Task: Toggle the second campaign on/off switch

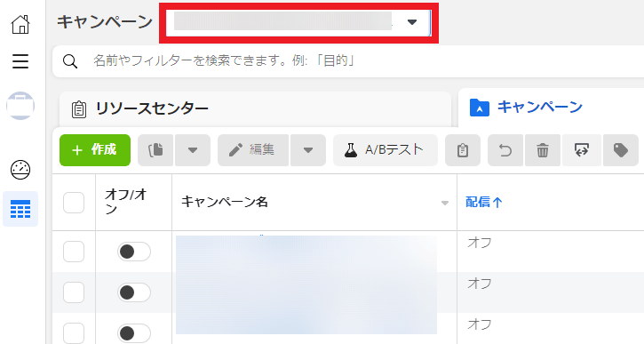Action: coord(134,292)
